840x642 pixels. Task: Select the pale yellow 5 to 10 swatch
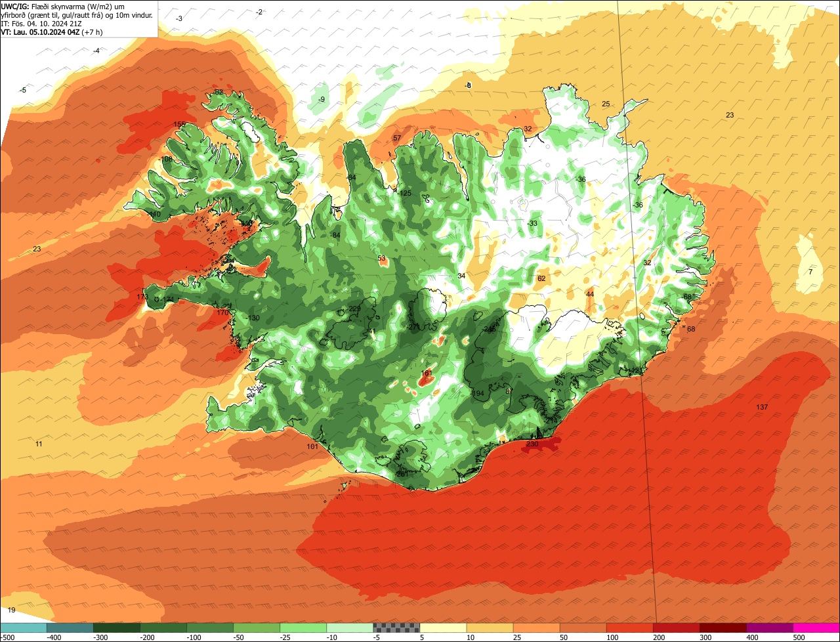(443, 628)
